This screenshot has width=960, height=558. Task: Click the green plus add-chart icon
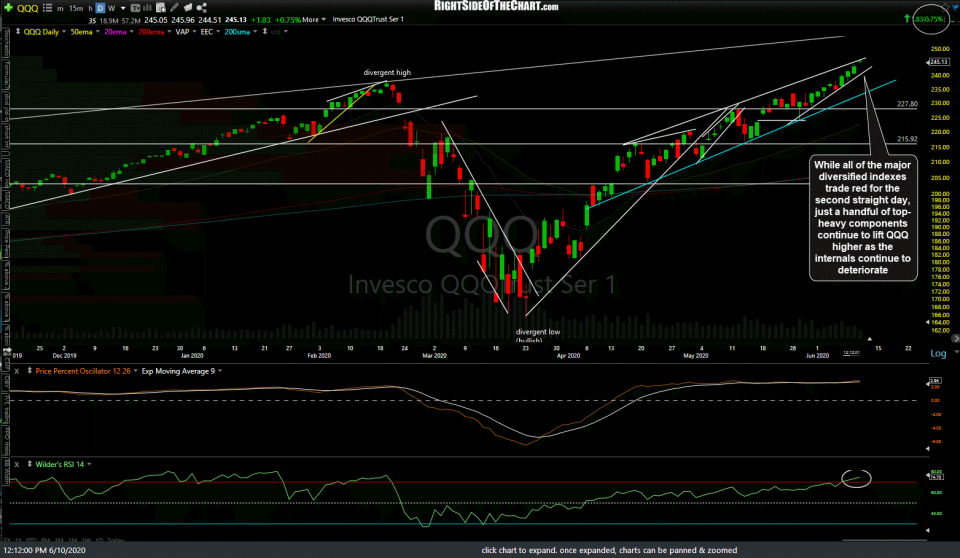tap(8, 7)
